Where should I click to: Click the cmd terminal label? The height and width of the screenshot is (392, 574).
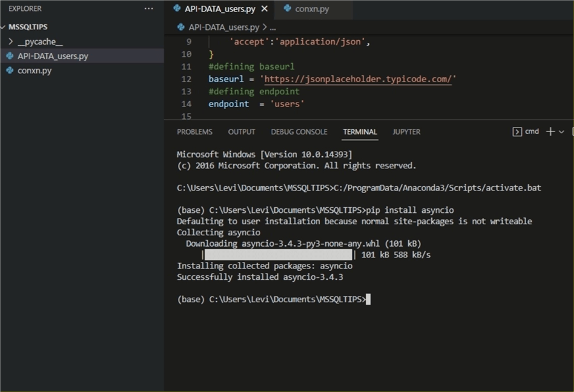tap(533, 131)
